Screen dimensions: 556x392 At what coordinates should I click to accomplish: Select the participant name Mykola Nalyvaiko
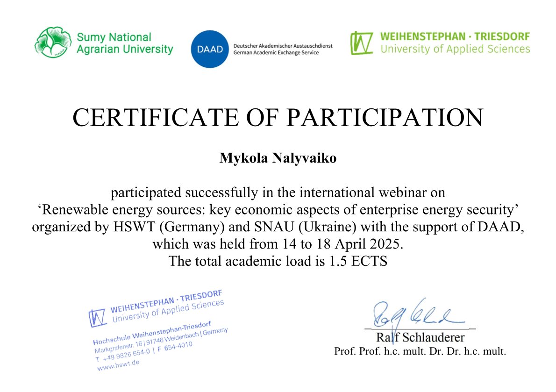[278, 159]
